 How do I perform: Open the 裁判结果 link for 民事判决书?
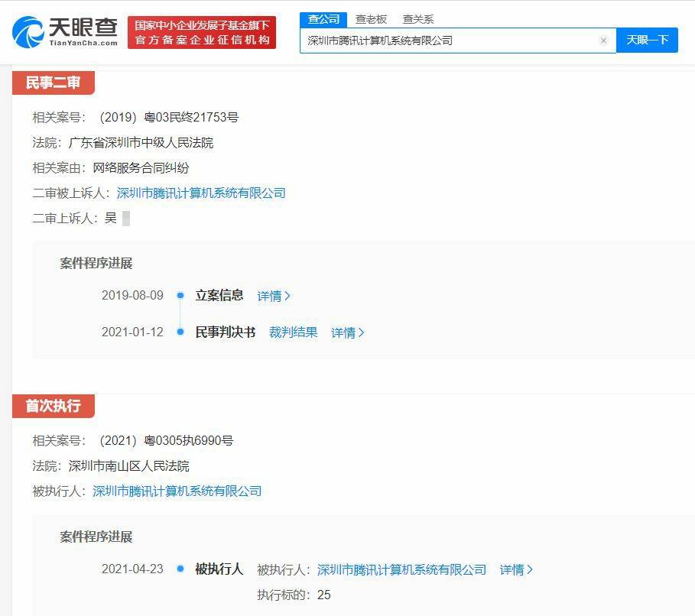[x=293, y=332]
